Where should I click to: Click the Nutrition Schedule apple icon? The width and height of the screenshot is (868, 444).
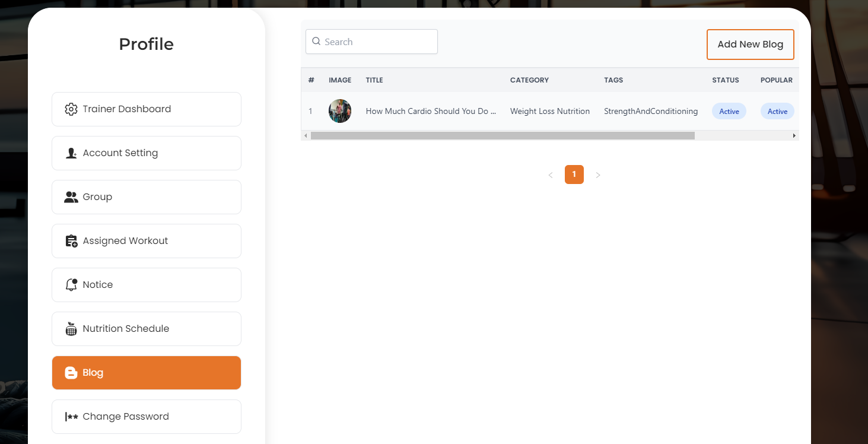[x=71, y=329]
